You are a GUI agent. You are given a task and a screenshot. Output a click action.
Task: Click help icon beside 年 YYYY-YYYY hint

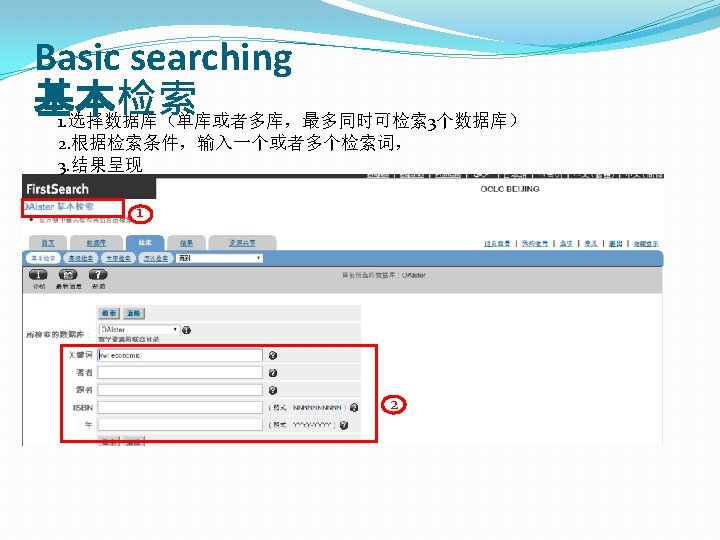click(344, 425)
